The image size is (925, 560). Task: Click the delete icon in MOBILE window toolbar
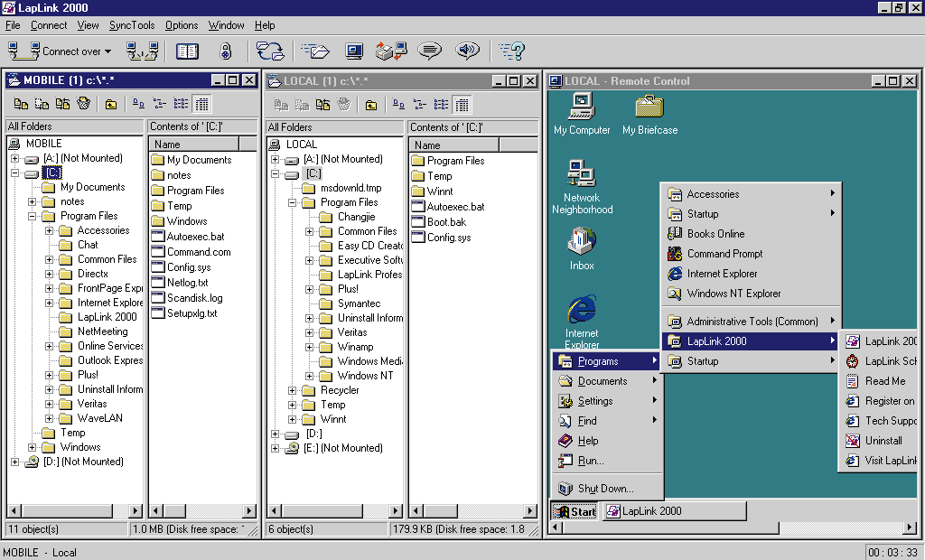coord(83,105)
